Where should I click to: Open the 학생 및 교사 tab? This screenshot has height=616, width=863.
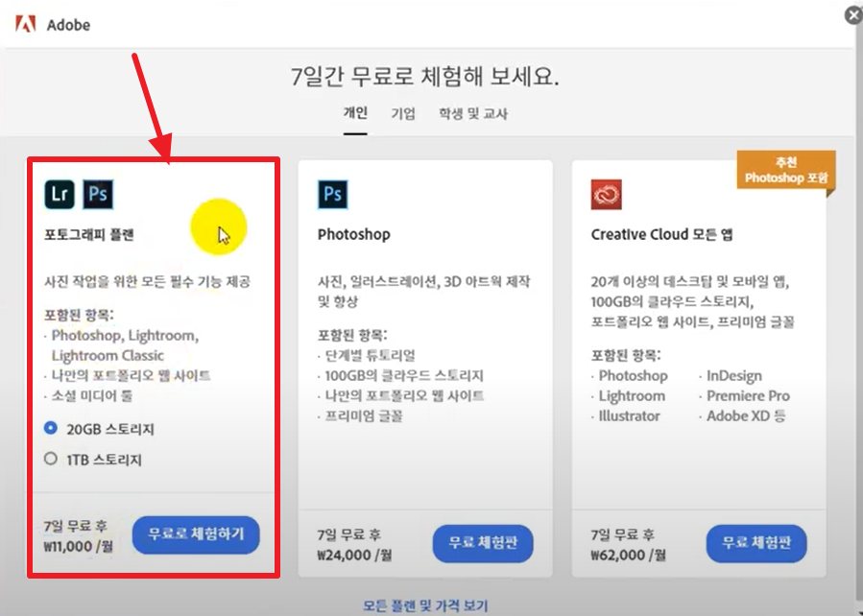click(473, 114)
